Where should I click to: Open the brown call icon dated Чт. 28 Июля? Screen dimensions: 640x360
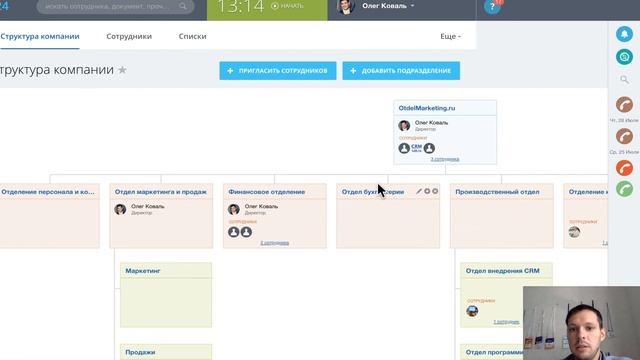coord(624,104)
